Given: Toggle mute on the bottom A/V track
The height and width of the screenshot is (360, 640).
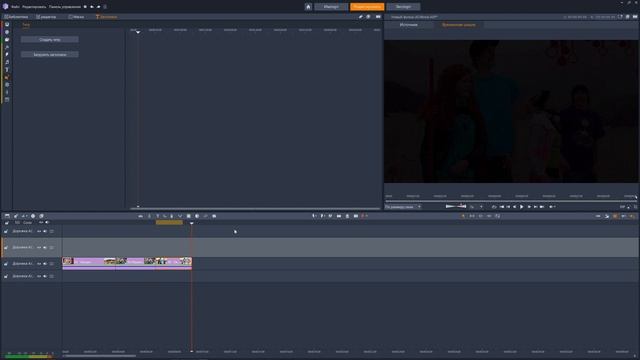Looking at the screenshot, I should [45, 276].
